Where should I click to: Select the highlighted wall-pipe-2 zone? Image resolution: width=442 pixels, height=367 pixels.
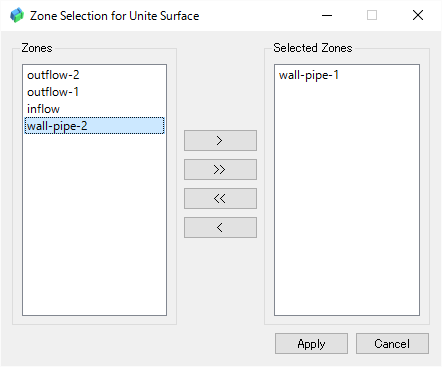(x=95, y=126)
